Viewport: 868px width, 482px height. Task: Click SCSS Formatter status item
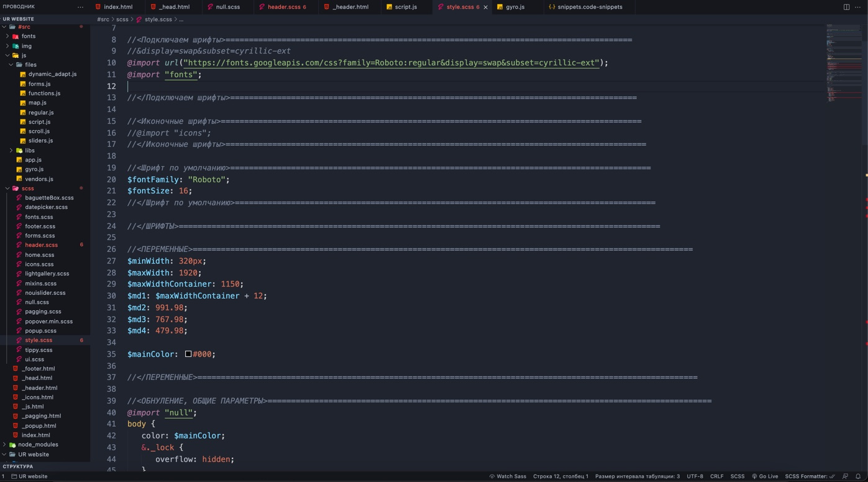pos(810,476)
